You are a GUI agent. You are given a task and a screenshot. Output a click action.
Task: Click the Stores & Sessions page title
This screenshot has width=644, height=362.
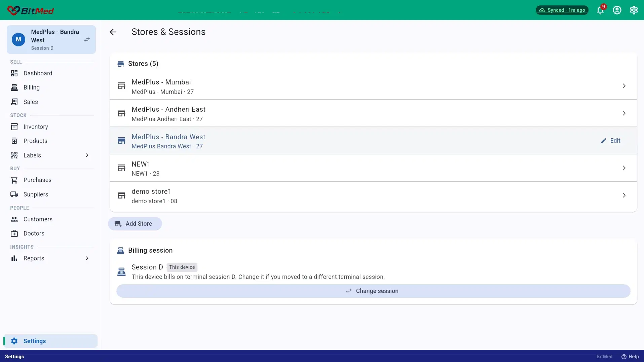[x=168, y=32]
